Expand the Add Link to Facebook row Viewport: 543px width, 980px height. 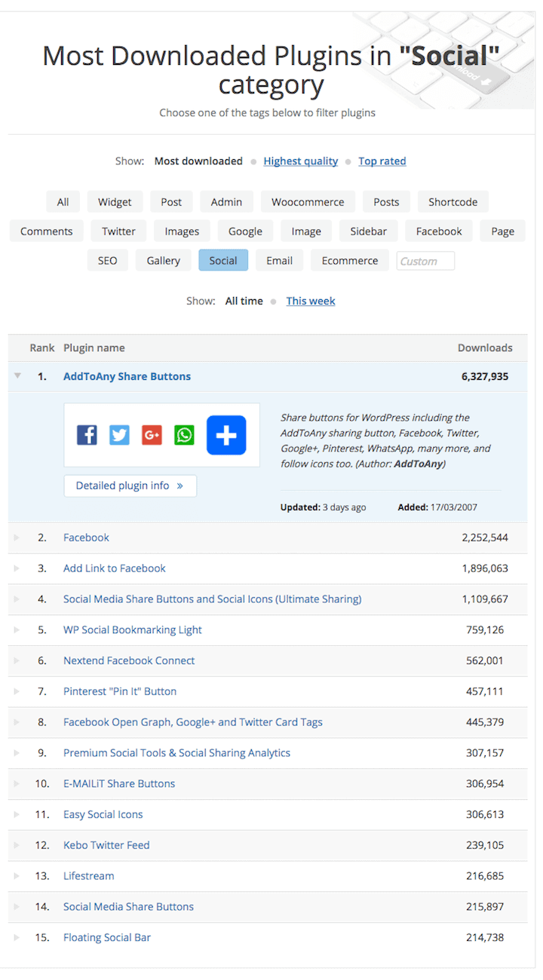click(17, 568)
